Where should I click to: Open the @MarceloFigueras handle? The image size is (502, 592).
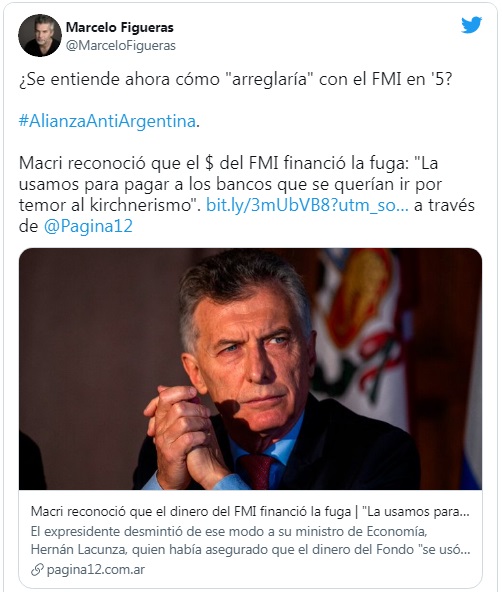(x=121, y=46)
